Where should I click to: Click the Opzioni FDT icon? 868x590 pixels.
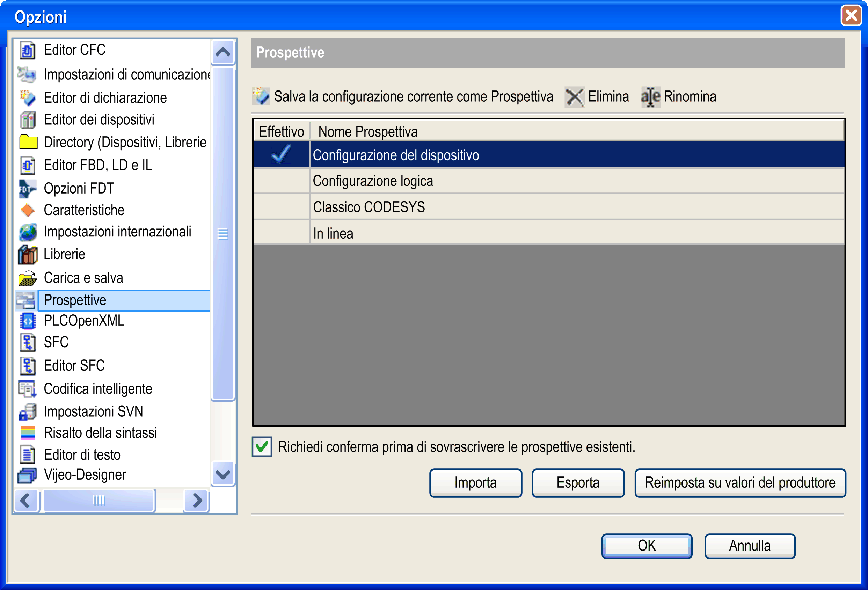27,189
